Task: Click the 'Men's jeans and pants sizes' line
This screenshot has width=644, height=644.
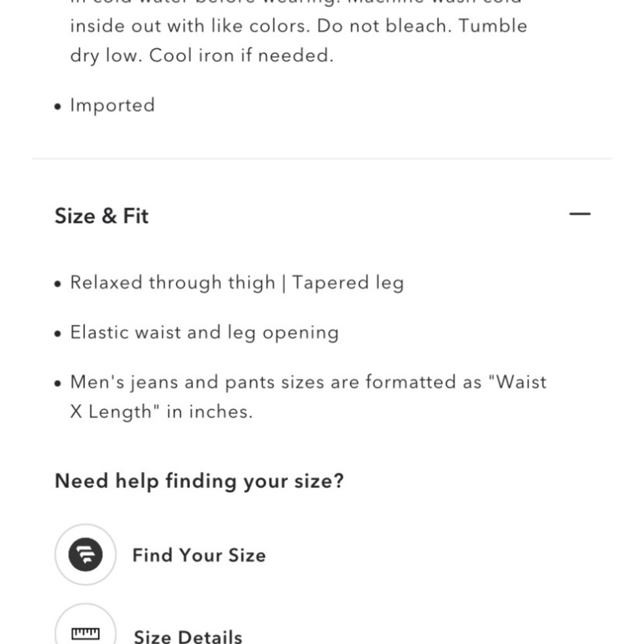Action: [308, 383]
